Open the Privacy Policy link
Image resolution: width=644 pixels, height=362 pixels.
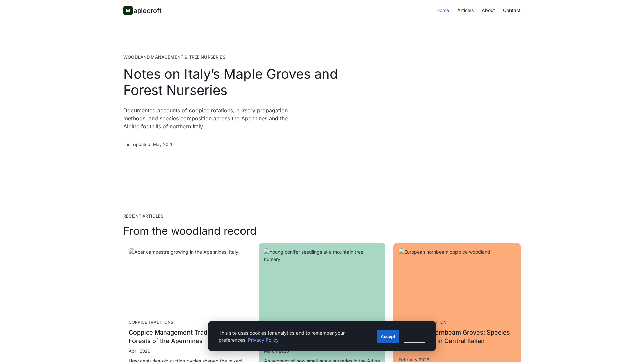[x=263, y=340]
